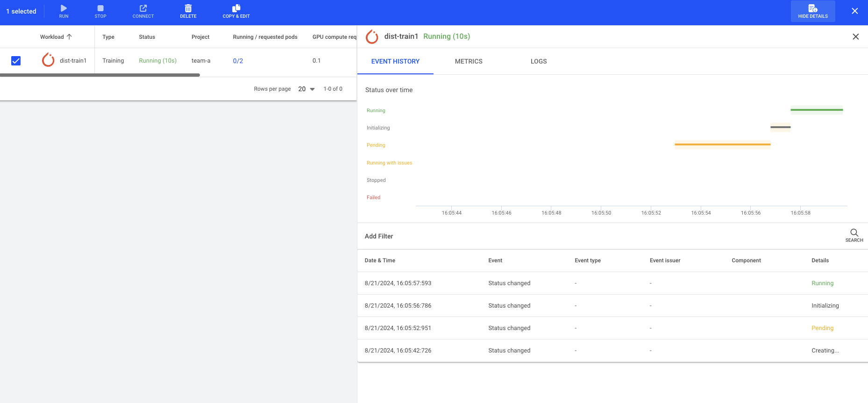The width and height of the screenshot is (868, 403).
Task: Select event row at 16:05:52:951
Action: tap(612, 328)
